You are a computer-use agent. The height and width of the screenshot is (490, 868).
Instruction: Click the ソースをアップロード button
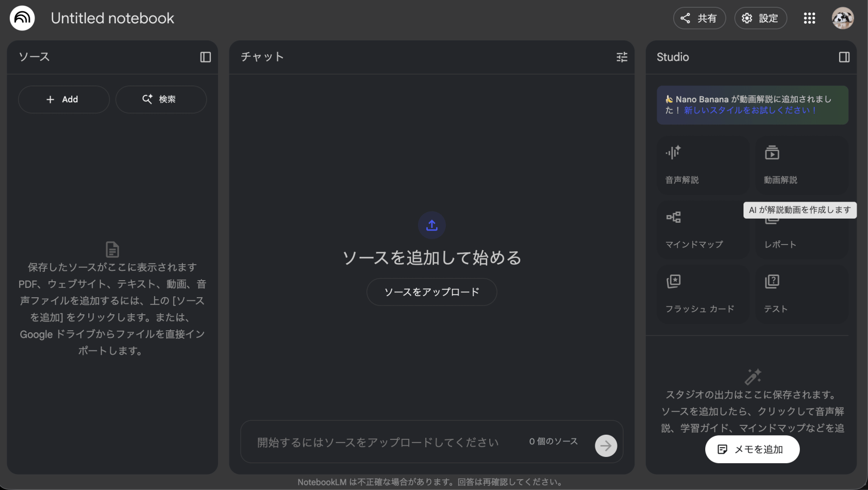(431, 292)
